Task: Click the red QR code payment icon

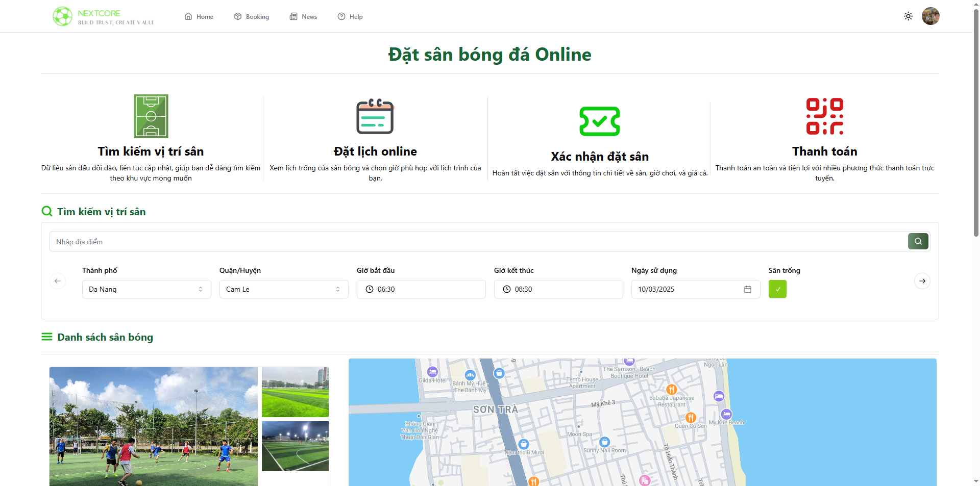Action: pyautogui.click(x=824, y=116)
